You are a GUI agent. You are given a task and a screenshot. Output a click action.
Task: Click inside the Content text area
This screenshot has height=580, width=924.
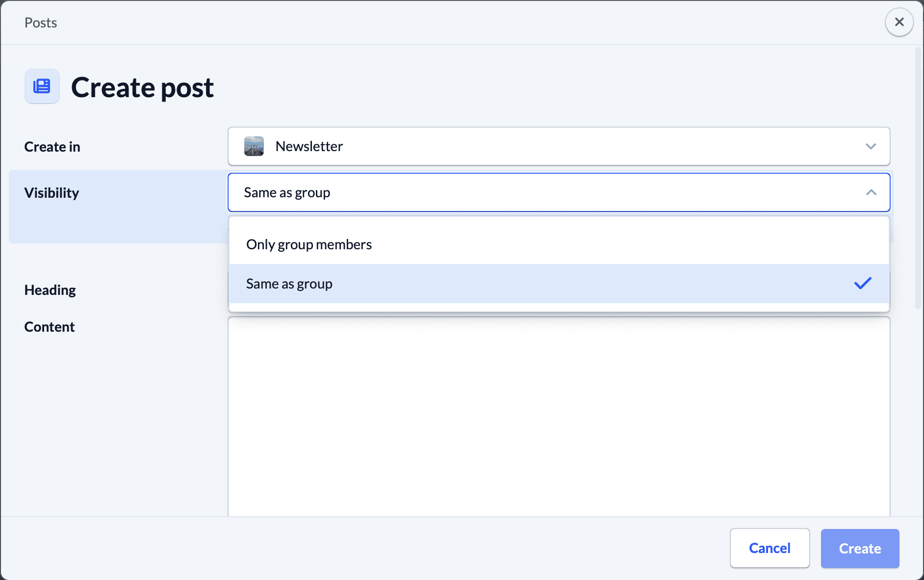coord(558,417)
